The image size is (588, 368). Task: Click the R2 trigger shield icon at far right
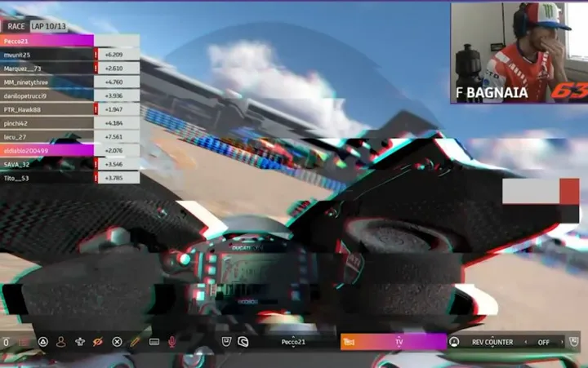pos(574,341)
